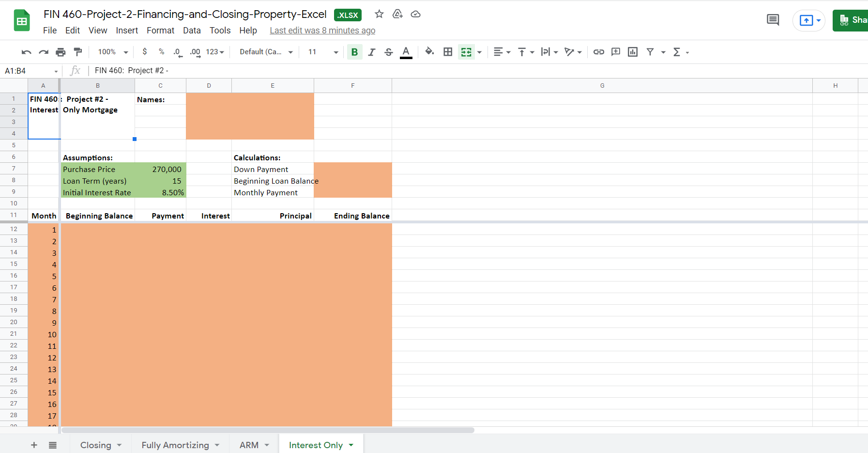Viewport: 868px width, 453px height.
Task: Open the font size 11 dropdown
Action: click(x=323, y=52)
